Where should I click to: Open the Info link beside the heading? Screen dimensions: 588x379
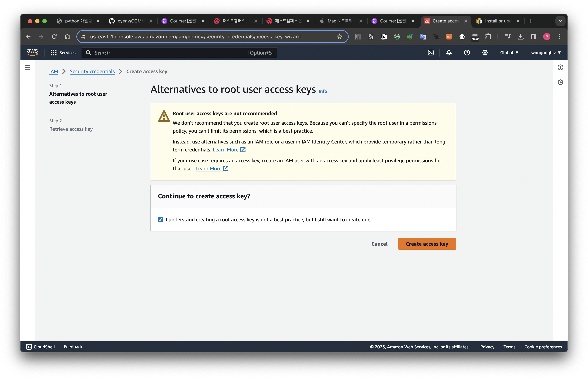point(323,91)
